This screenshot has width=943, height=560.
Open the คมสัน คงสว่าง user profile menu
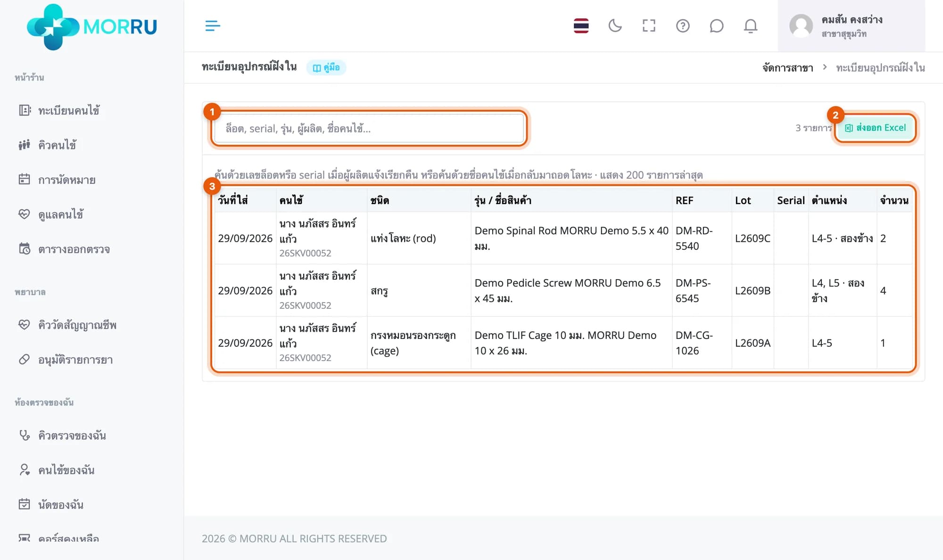point(851,26)
